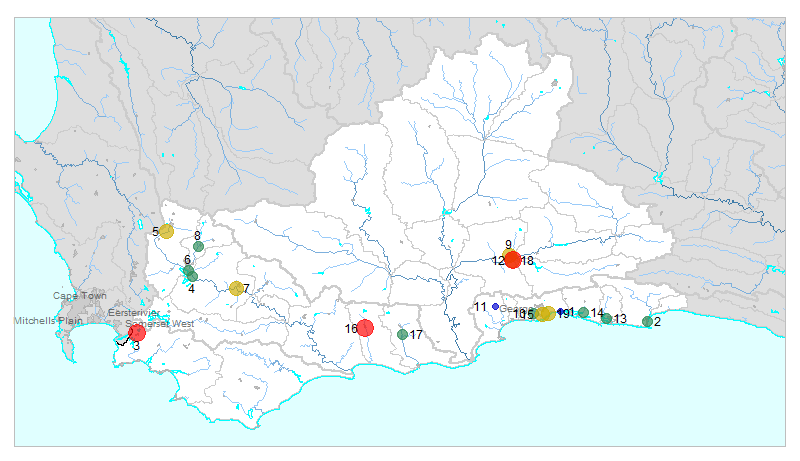Click the green marker labeled 2
Image resolution: width=800 pixels, height=461 pixels.
(647, 322)
